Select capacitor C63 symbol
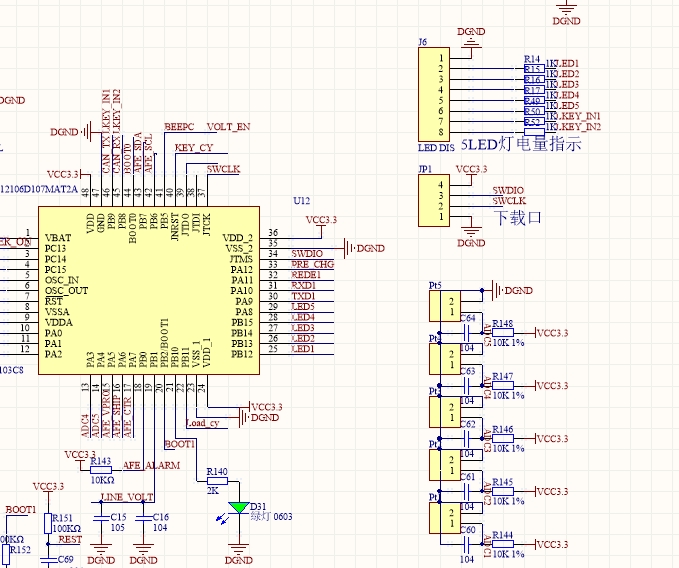Screen dimensions: 679x568 467,385
